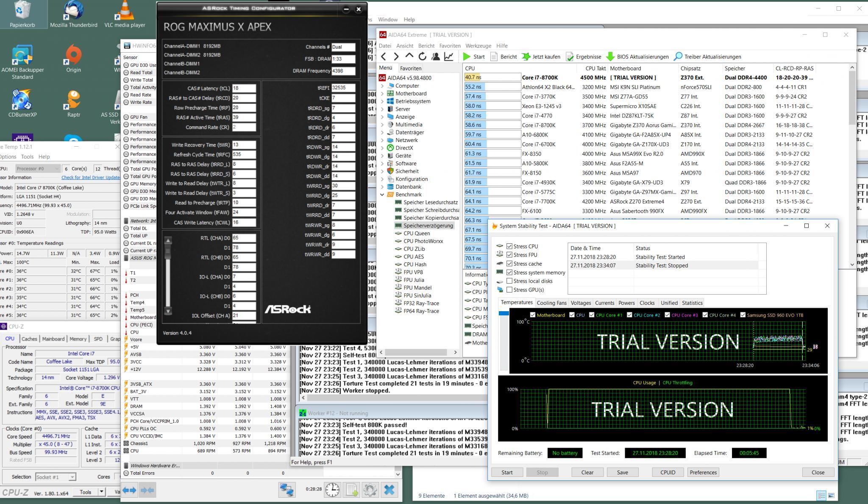Click Save button in stability test
This screenshot has height=504, width=868.
click(622, 472)
